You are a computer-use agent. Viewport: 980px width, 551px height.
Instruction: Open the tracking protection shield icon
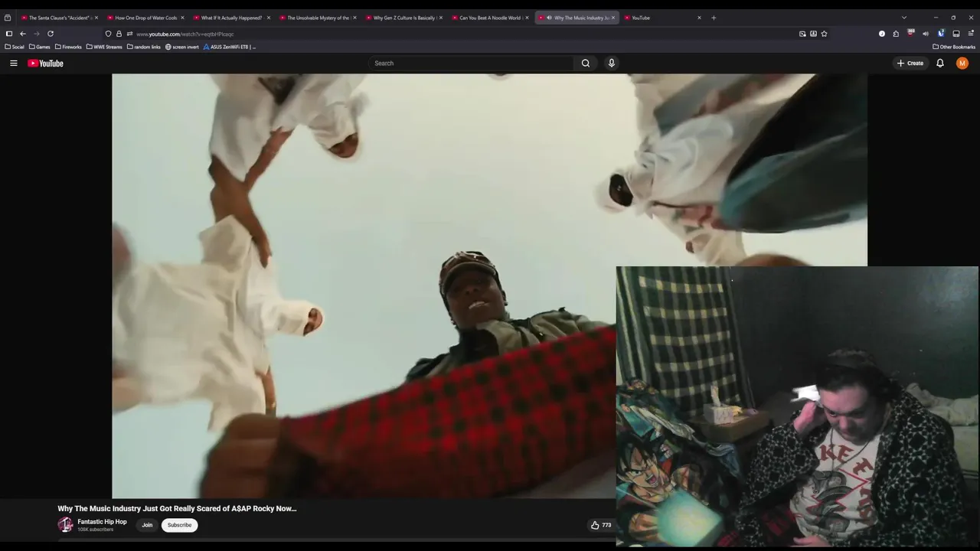pos(108,34)
